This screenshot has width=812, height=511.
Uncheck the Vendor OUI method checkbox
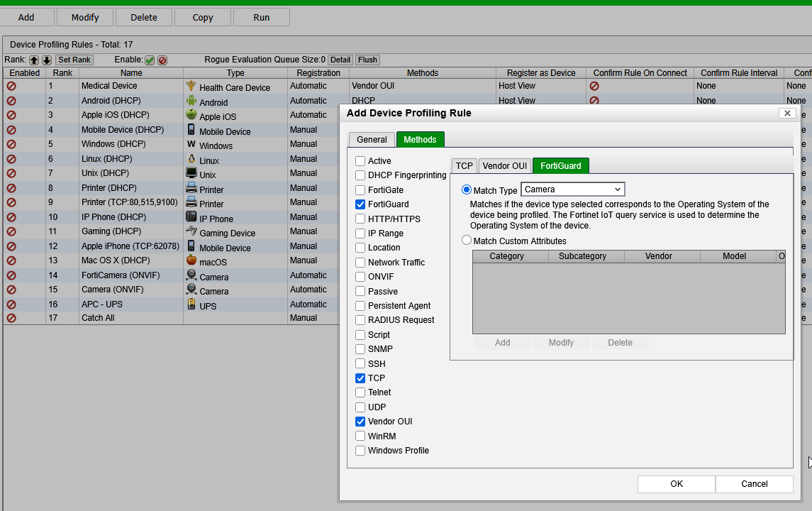pos(360,422)
